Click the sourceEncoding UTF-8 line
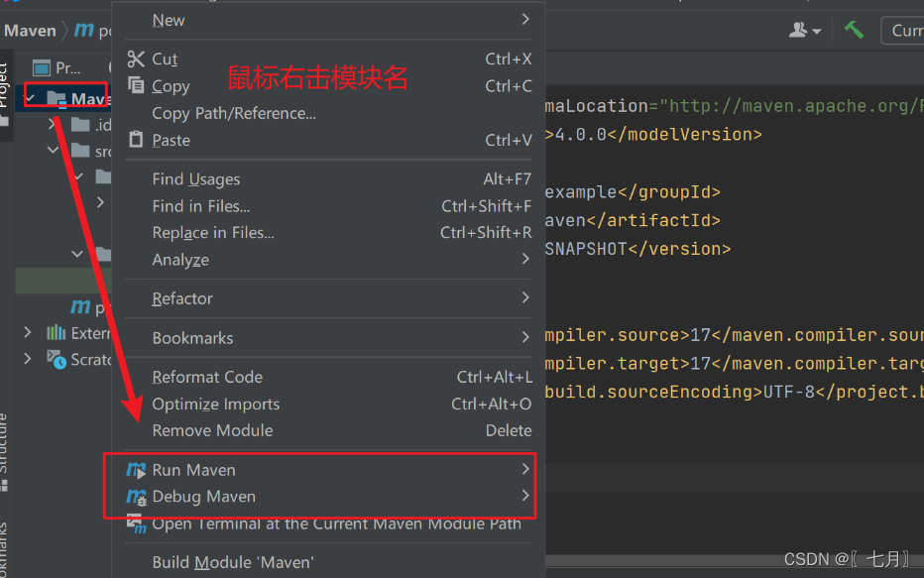This screenshot has width=924, height=578. pyautogui.click(x=735, y=392)
